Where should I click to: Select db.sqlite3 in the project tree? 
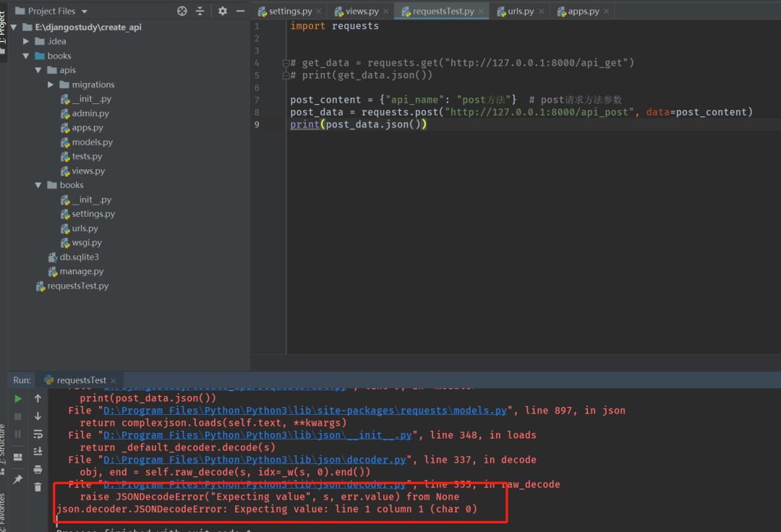(x=74, y=257)
